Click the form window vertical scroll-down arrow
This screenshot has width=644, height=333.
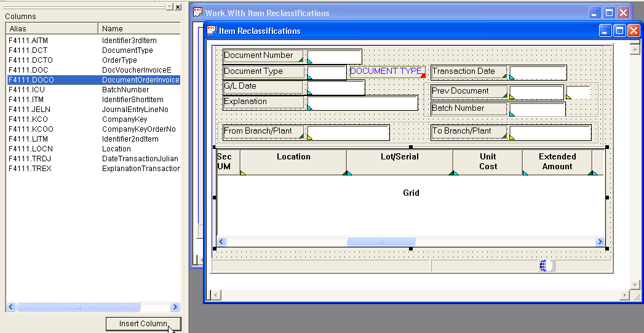pyautogui.click(x=635, y=284)
